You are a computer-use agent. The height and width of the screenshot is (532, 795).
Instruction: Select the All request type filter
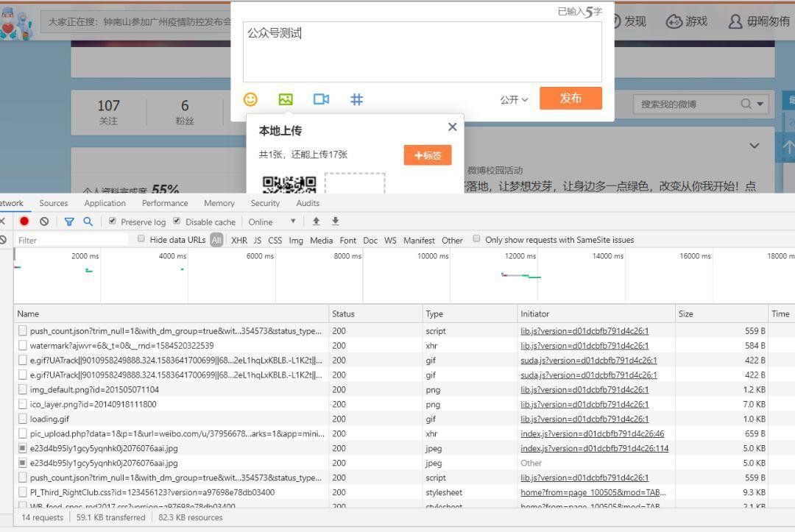216,240
